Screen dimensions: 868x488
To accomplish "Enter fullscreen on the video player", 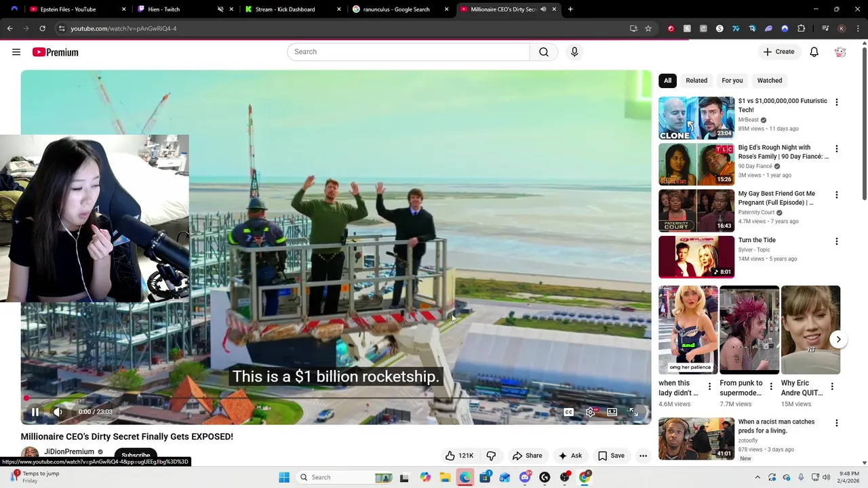I will point(634,412).
